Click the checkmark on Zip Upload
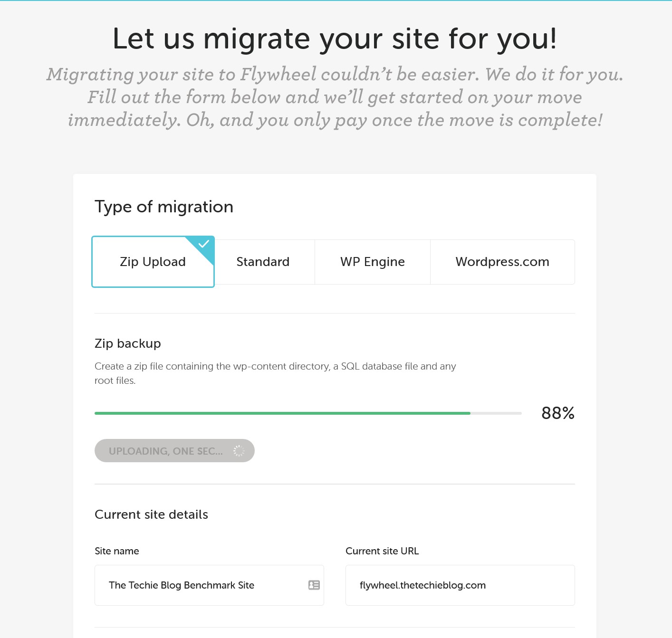This screenshot has width=672, height=638. pyautogui.click(x=204, y=244)
